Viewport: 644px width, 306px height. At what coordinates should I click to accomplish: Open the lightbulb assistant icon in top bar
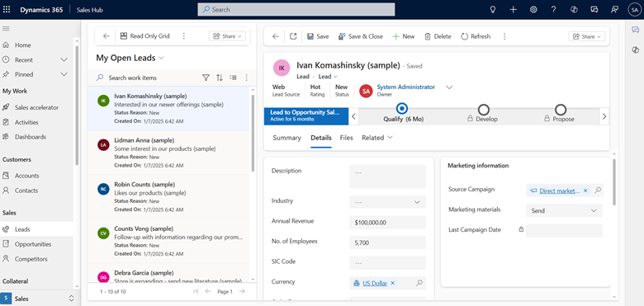tap(493, 10)
